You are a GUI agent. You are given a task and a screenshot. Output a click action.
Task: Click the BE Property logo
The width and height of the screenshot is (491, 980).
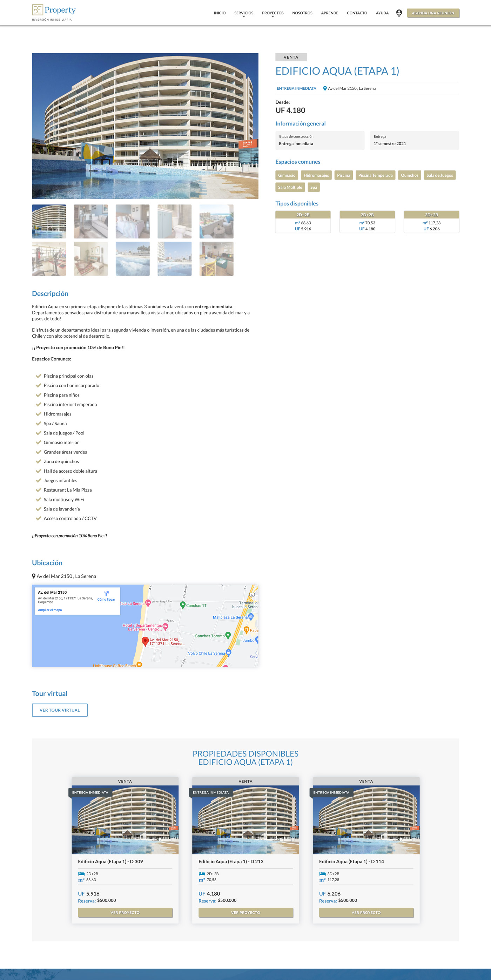coord(54,13)
